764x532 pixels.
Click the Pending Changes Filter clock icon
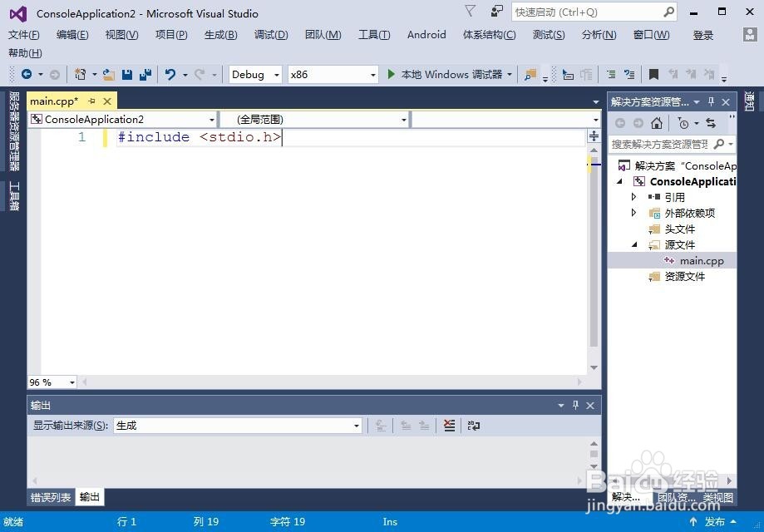[683, 123]
